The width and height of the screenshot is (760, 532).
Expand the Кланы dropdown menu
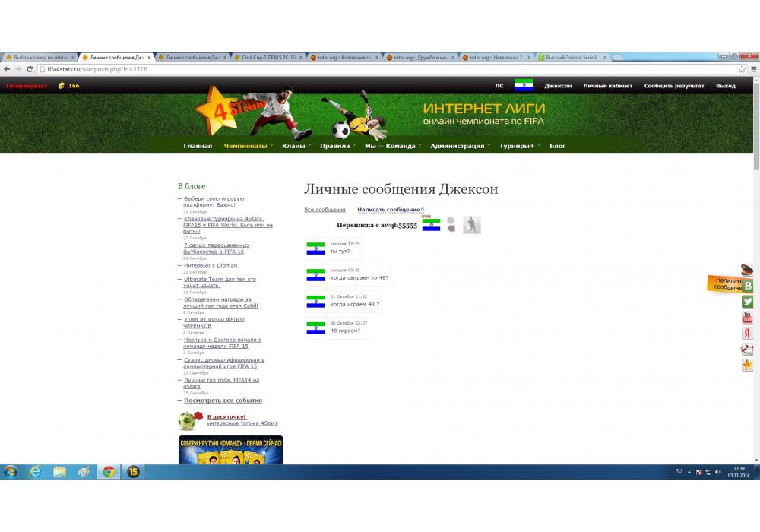click(x=293, y=146)
